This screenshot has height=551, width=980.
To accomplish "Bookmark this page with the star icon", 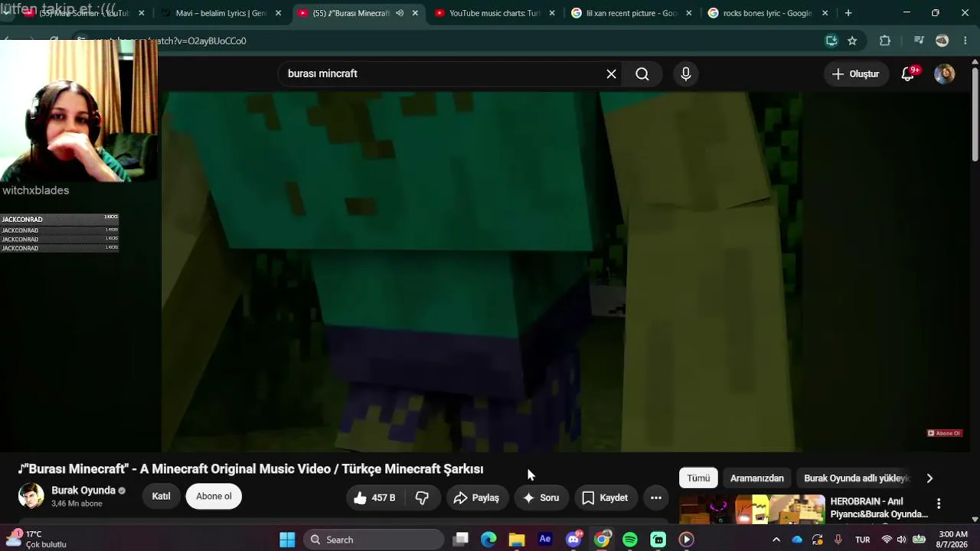I will [852, 41].
